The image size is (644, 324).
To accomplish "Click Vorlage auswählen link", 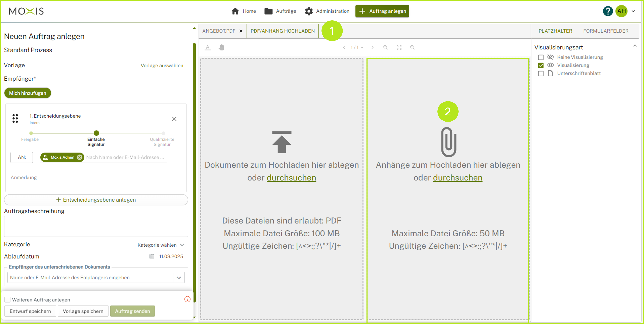I will pos(162,66).
